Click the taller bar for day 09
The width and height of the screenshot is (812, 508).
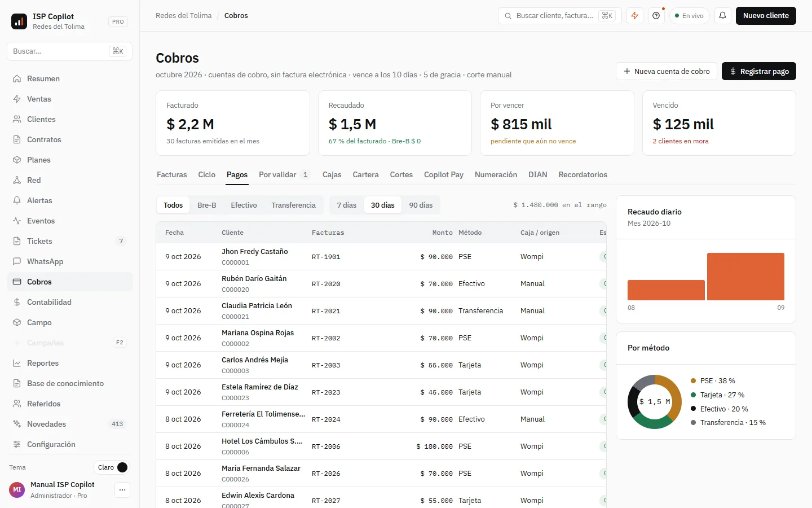745,277
